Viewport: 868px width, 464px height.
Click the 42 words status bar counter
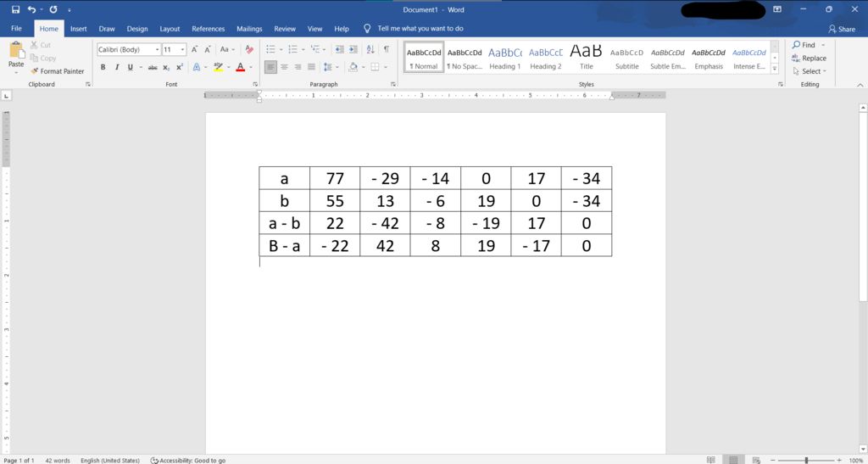pos(58,460)
